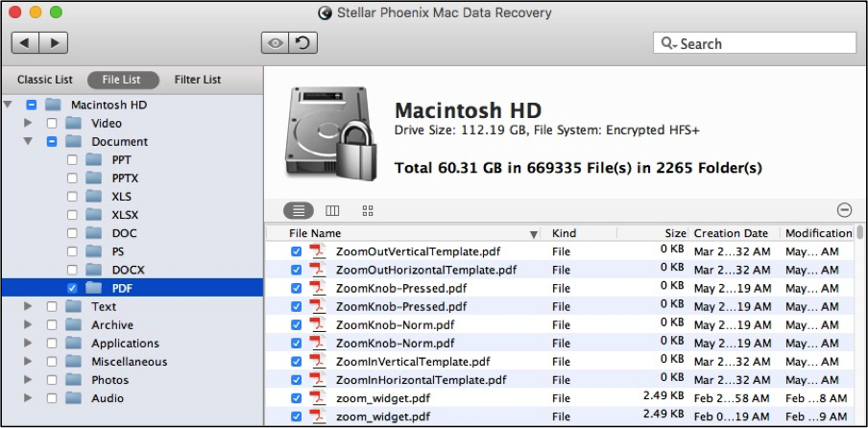
Task: Collapse the Document folder
Action: click(x=28, y=142)
